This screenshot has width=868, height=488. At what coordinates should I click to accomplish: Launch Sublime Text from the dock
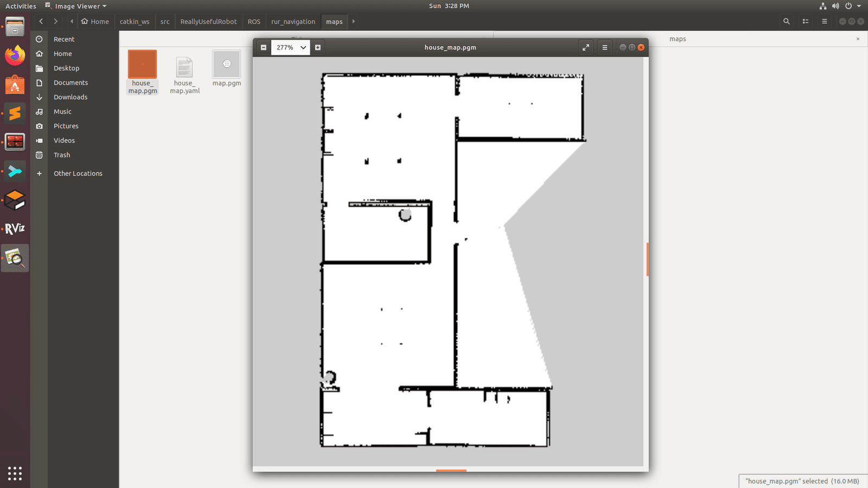(15, 113)
